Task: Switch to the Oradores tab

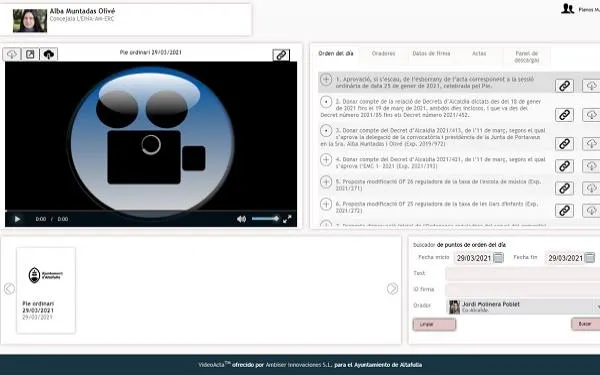Action: [x=383, y=54]
